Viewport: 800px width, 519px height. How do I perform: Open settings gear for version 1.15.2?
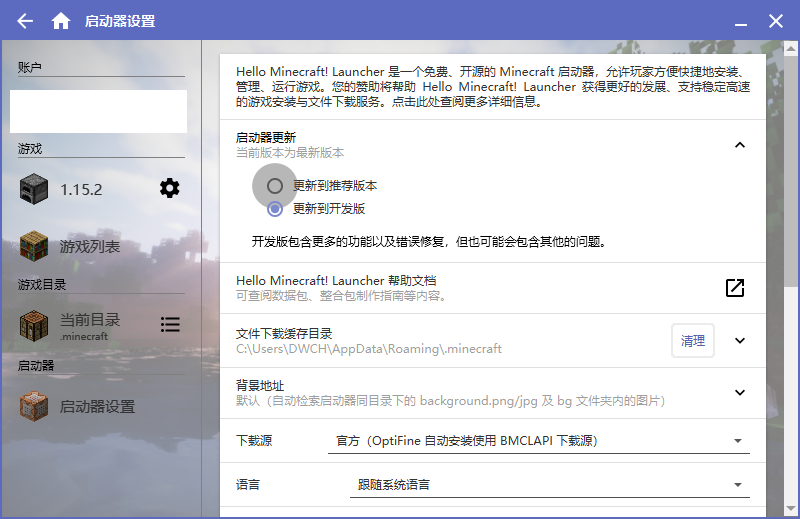[169, 188]
